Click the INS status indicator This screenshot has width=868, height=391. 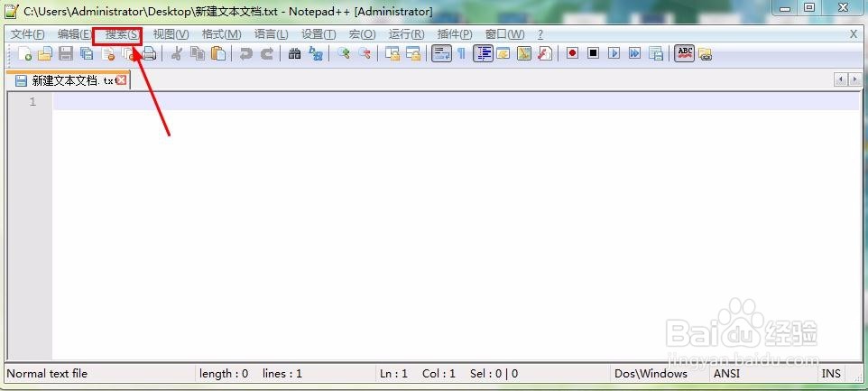pyautogui.click(x=831, y=374)
